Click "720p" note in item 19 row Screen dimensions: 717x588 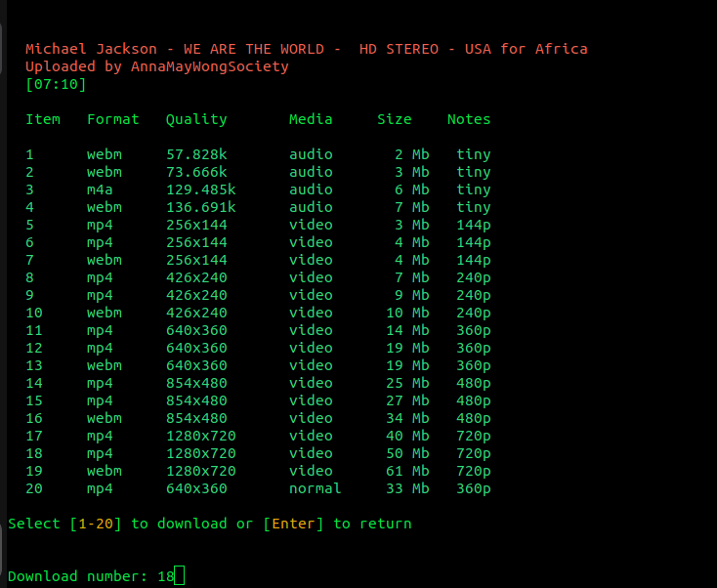tap(473, 472)
